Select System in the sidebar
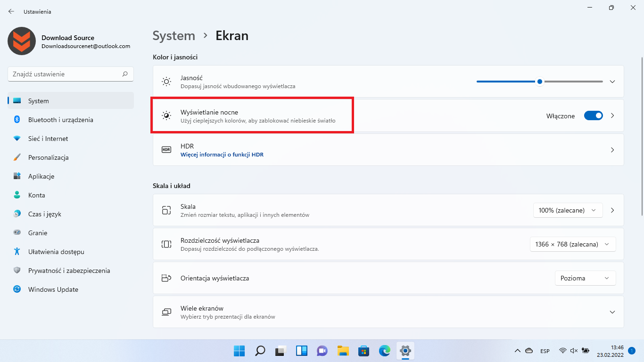644x362 pixels. point(71,101)
